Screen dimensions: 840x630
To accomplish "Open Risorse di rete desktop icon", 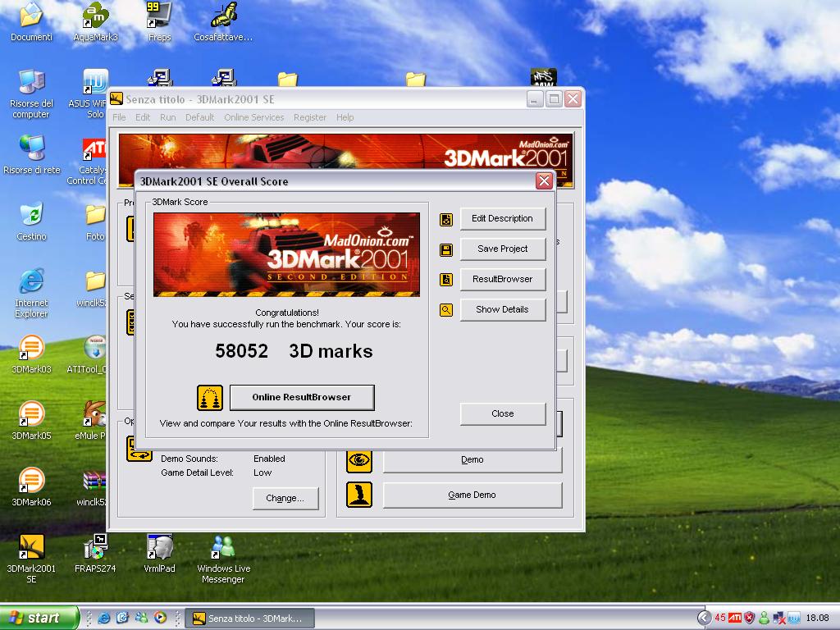I will click(32, 155).
